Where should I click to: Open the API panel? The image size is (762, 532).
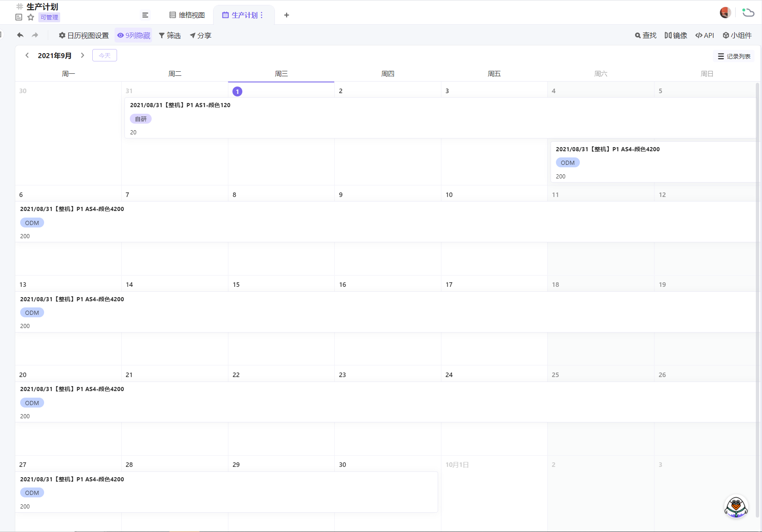(x=705, y=35)
